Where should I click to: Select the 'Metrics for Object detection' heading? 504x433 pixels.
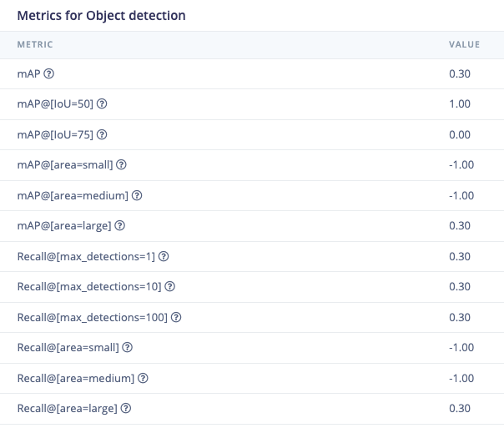tap(101, 16)
